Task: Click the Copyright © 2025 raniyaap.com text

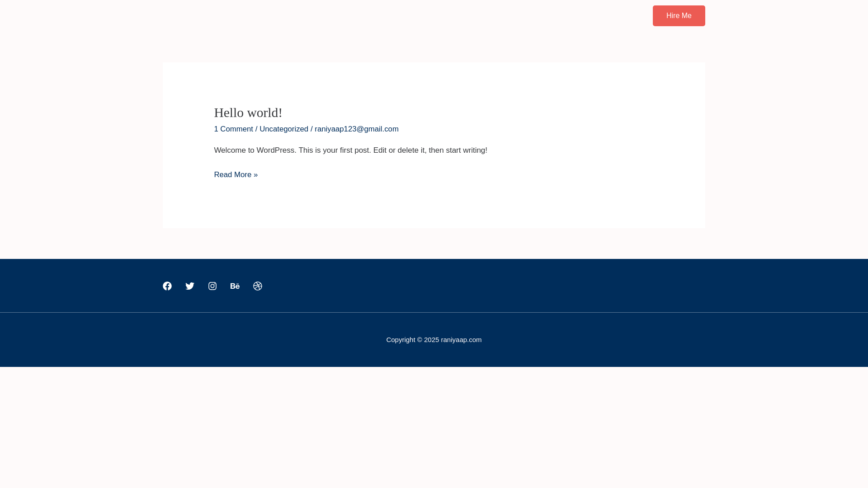Action: click(x=434, y=340)
